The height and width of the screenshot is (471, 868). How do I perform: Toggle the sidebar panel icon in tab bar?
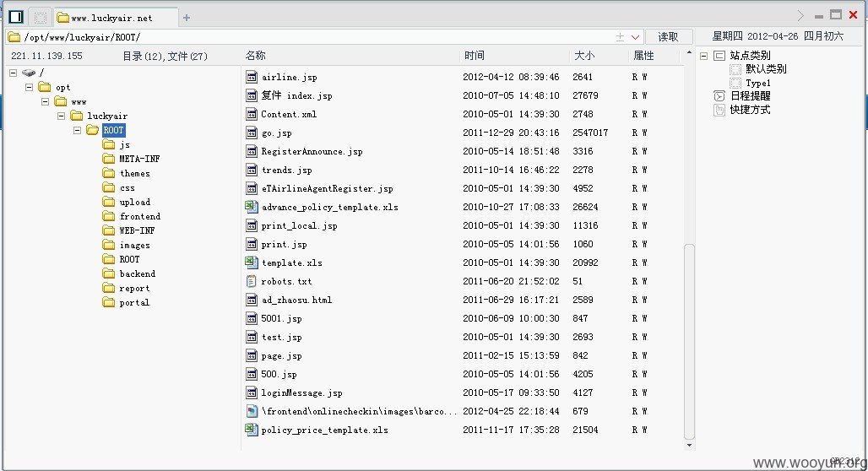16,17
